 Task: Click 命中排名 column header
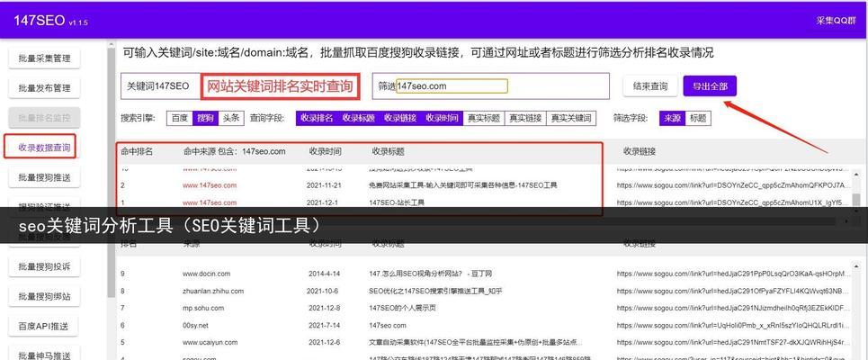click(137, 151)
